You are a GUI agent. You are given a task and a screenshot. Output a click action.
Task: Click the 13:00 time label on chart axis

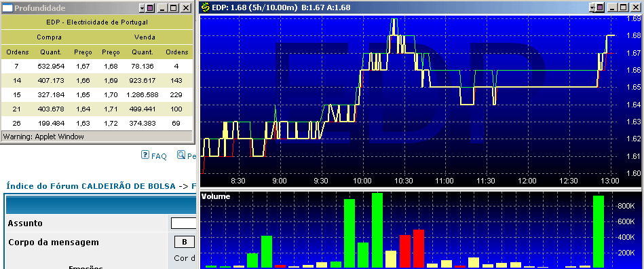coord(610,181)
